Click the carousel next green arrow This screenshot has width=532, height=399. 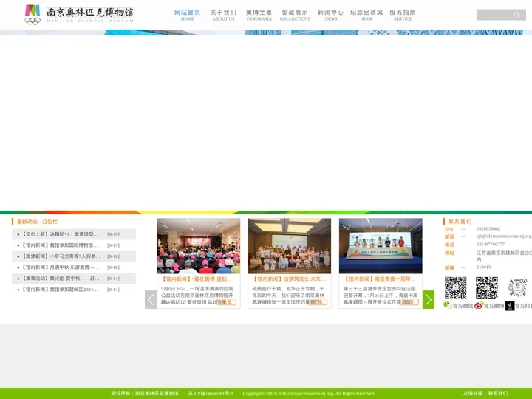(428, 299)
